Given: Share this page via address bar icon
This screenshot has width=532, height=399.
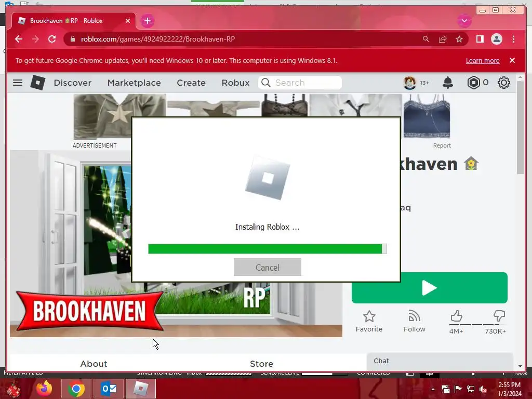Looking at the screenshot, I should [x=443, y=39].
